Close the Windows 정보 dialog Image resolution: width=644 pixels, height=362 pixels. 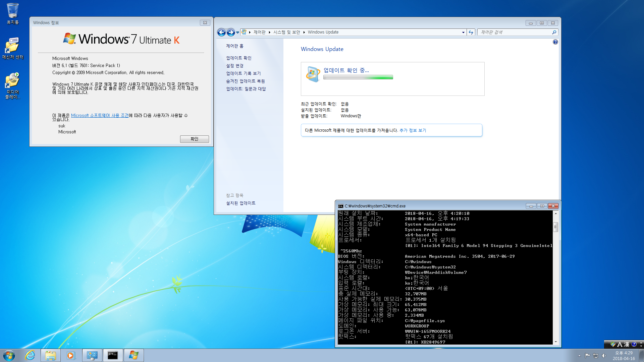pos(205,22)
